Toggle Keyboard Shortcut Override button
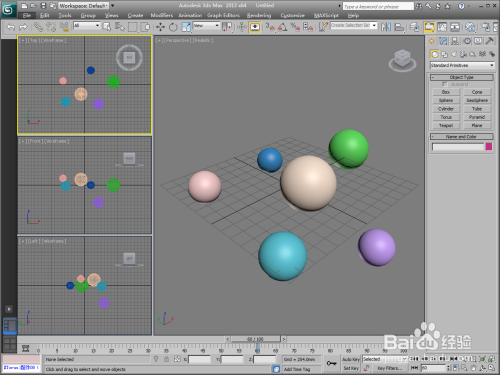 tap(255, 27)
